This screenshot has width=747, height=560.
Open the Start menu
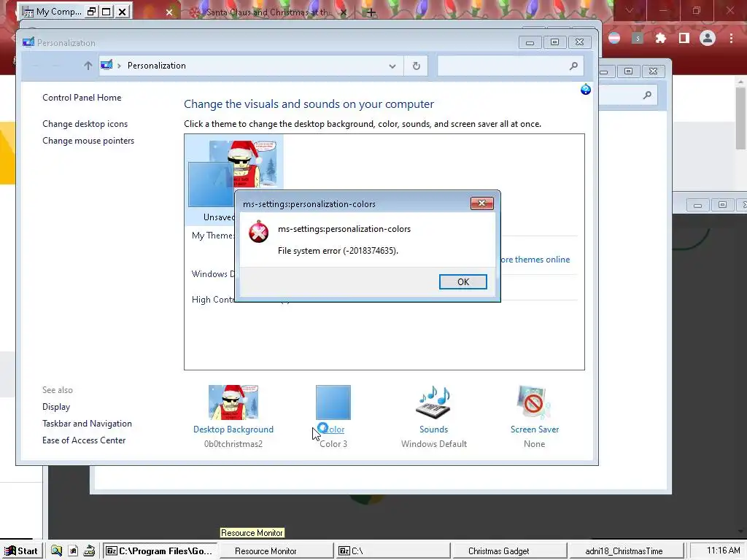(x=21, y=551)
